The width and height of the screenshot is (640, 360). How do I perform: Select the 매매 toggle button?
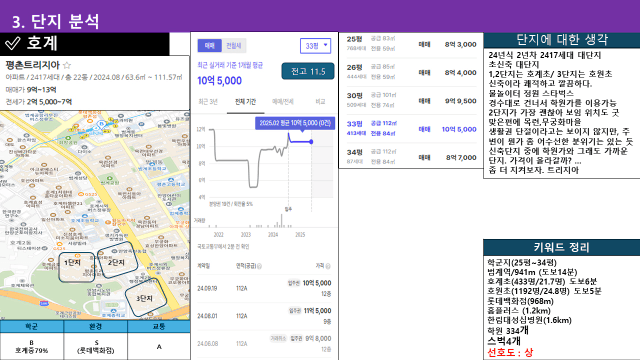pyautogui.click(x=210, y=46)
